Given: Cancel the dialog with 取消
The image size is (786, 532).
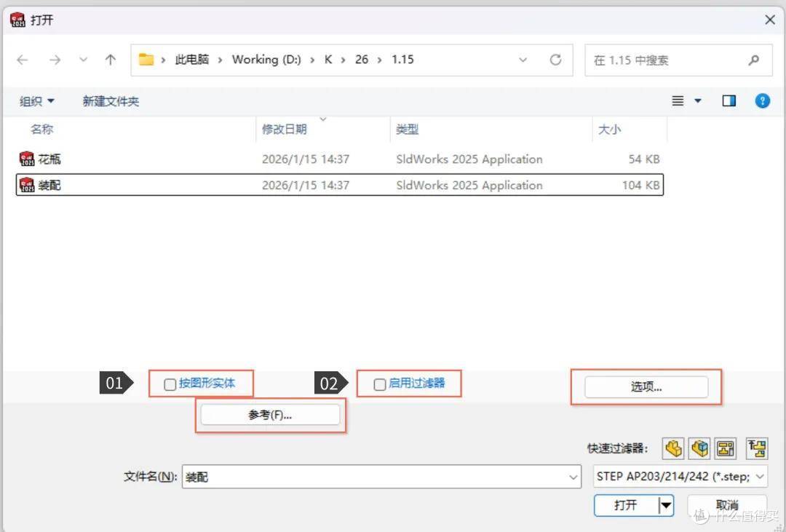Looking at the screenshot, I should 727,505.
